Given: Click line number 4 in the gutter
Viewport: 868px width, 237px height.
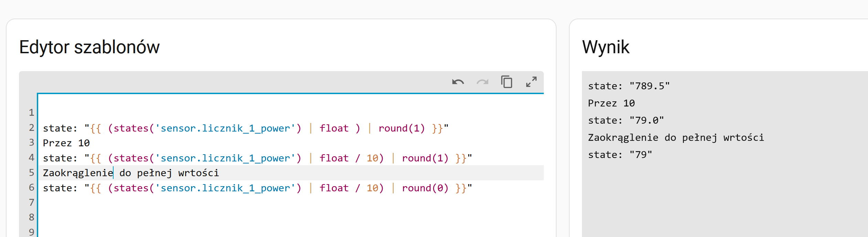Looking at the screenshot, I should tap(32, 158).
